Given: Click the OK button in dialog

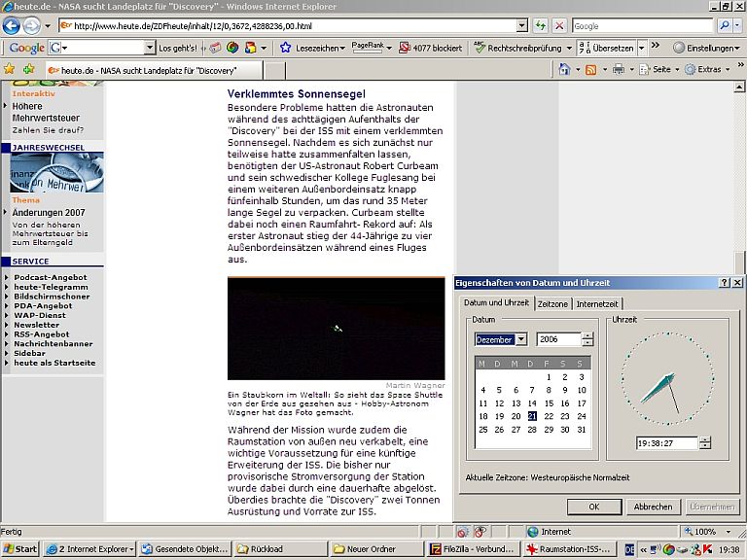Looking at the screenshot, I should 592,507.
